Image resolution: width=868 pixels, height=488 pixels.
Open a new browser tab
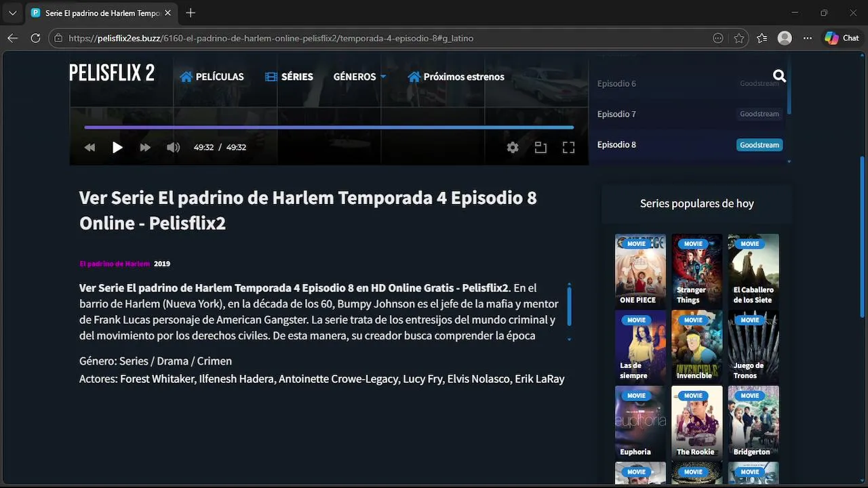pos(191,13)
